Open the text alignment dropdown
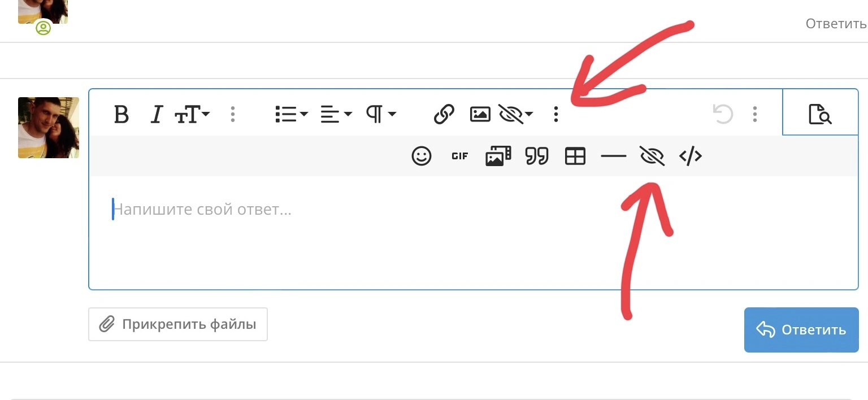Image resolution: width=868 pixels, height=400 pixels. (336, 115)
